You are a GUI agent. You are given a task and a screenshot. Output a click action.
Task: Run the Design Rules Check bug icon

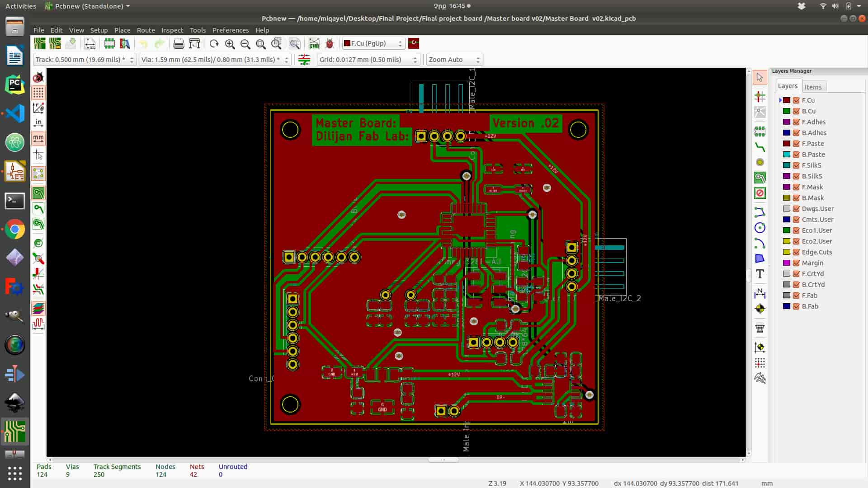[x=330, y=44]
